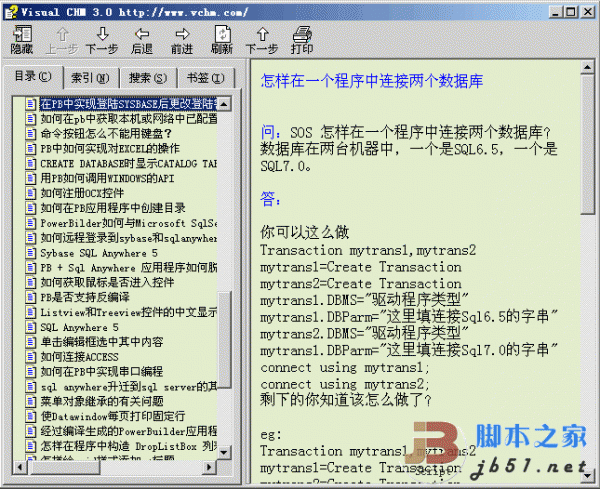This screenshot has width=600, height=489.
Task: Click the contents tree scroll-up arrow
Action: [224, 104]
